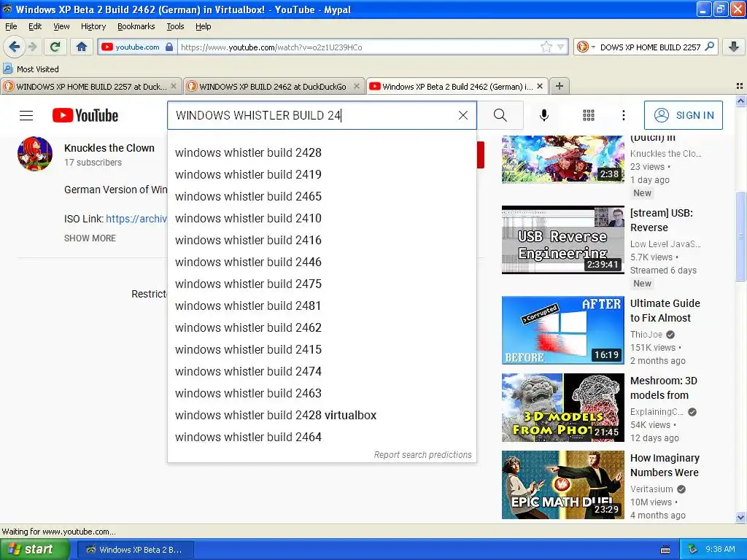Open the DuckDuckGo search engine selector

pyautogui.click(x=586, y=47)
